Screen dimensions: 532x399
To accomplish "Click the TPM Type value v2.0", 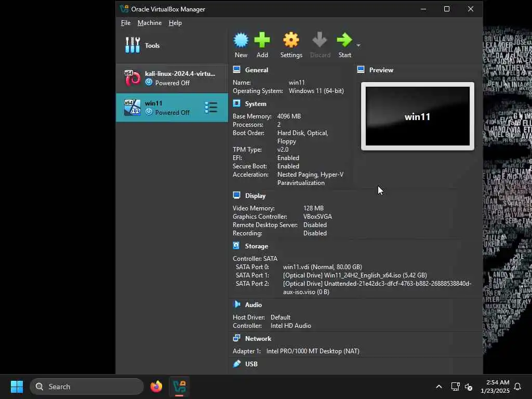I will tap(283, 150).
